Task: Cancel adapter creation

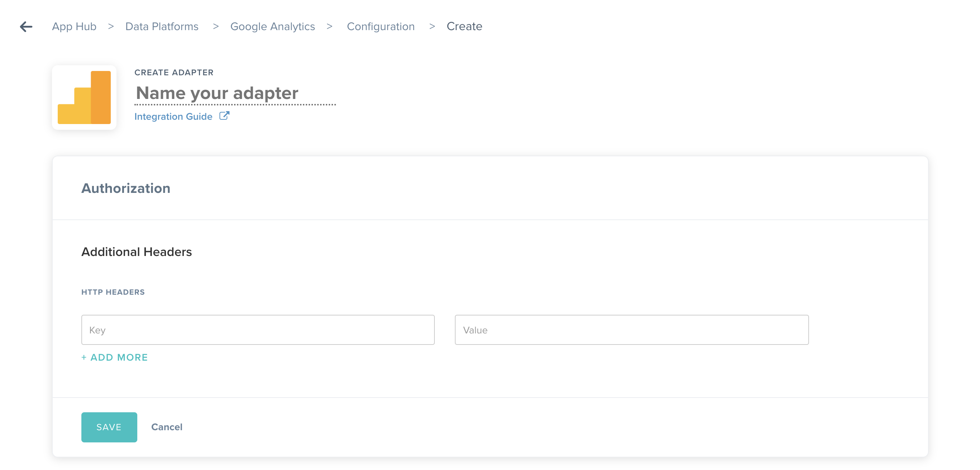Action: [x=167, y=427]
